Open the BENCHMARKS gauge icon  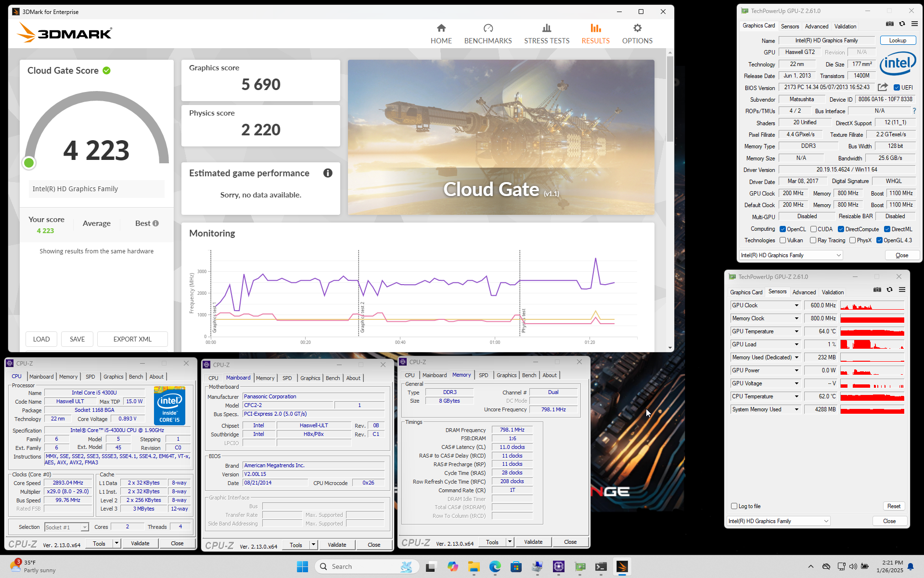[488, 28]
